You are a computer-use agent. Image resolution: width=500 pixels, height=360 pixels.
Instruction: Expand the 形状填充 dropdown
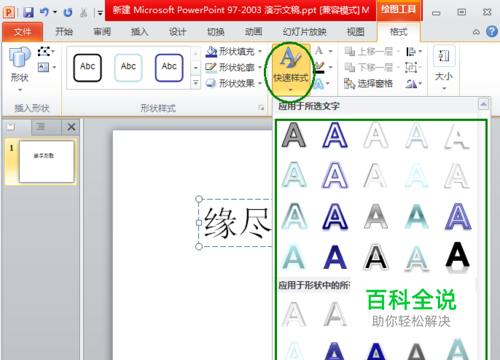pos(260,51)
